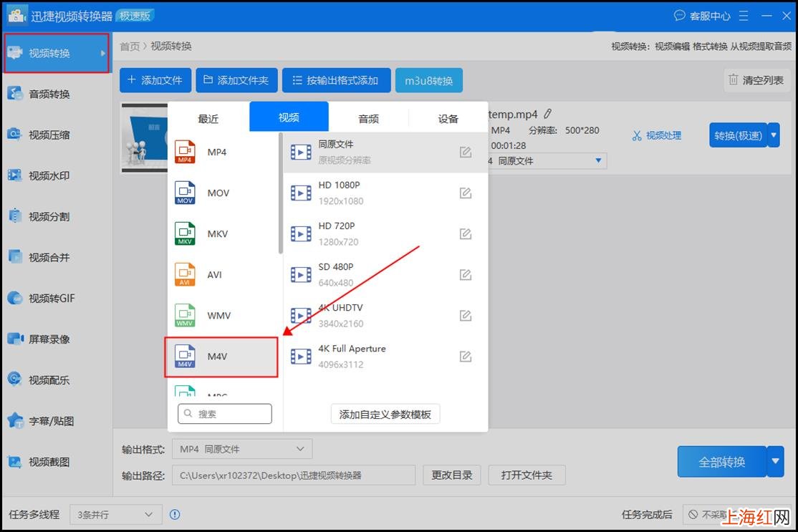Click the 更改目录 change directory button
Viewport: 798px width, 532px height.
452,475
